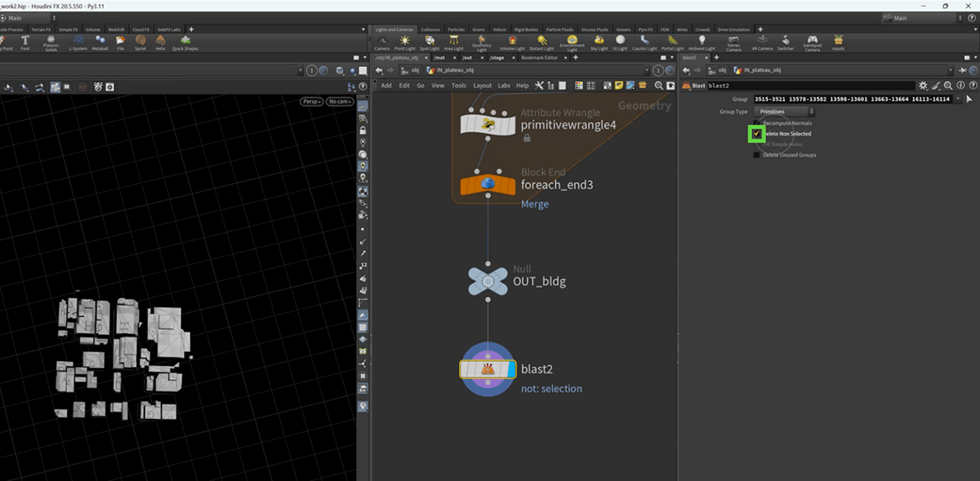Expand the Group field dropdown arrow
Image resolution: width=980 pixels, height=481 pixels.
[957, 99]
